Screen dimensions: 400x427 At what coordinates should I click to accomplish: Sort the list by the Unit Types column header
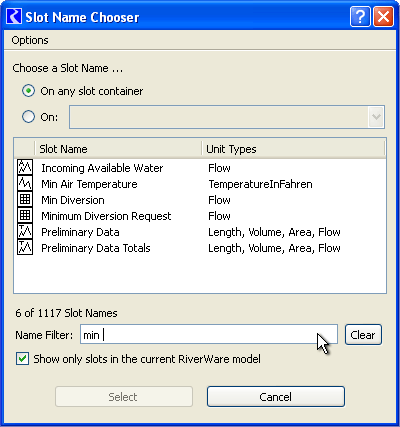[293, 149]
